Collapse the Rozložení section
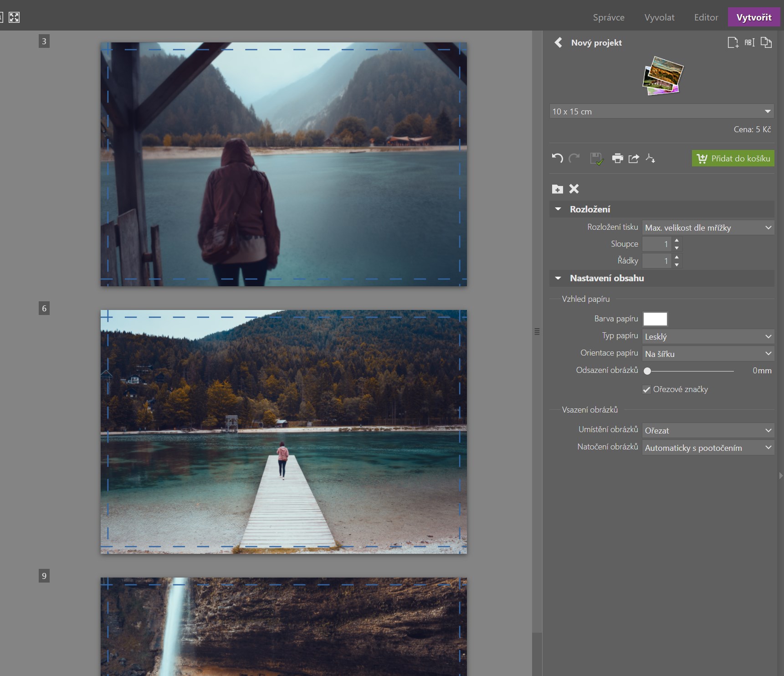This screenshot has height=676, width=784. click(558, 209)
